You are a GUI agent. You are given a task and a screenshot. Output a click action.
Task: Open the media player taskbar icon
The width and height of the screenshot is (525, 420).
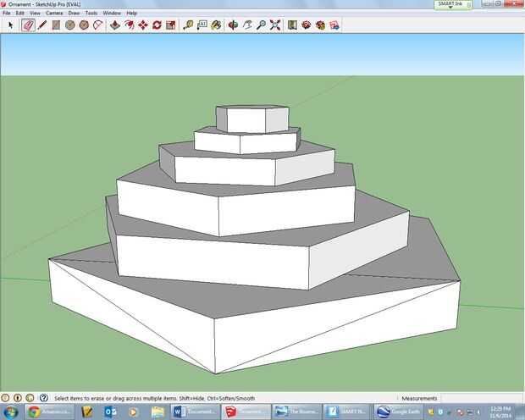[133, 412]
